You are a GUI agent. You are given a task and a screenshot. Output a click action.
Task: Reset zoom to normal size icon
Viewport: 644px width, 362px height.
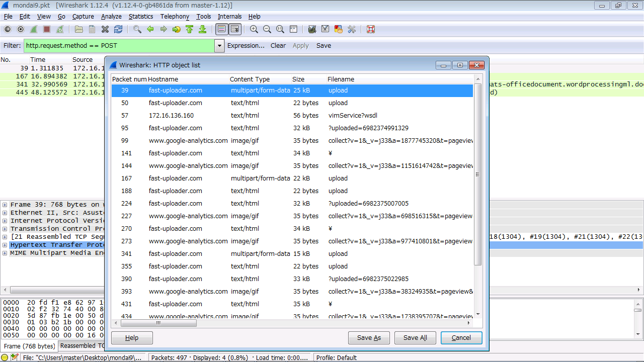point(280,29)
